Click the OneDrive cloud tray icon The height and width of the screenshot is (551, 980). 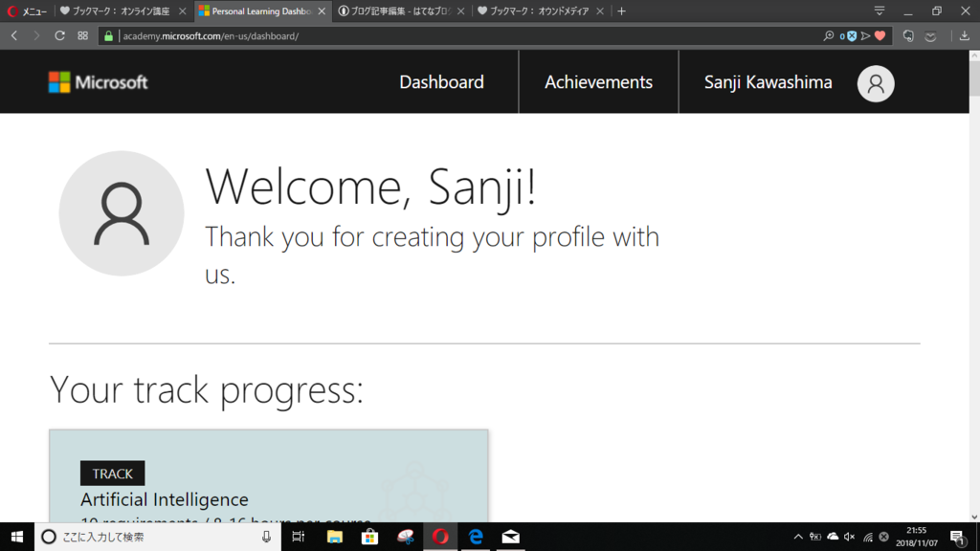(x=833, y=537)
